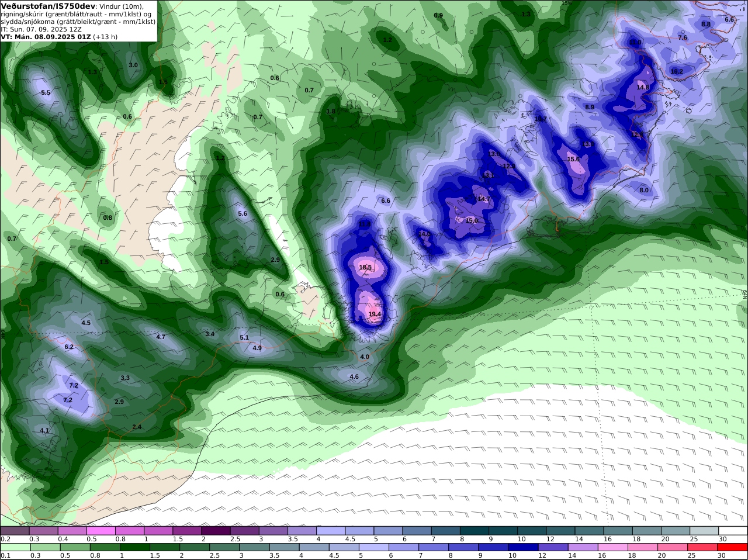This screenshot has height=560, width=748.
Task: Click the 'VT: Mán. 08.09.2025 01Z' valid time
Action: (x=46, y=36)
